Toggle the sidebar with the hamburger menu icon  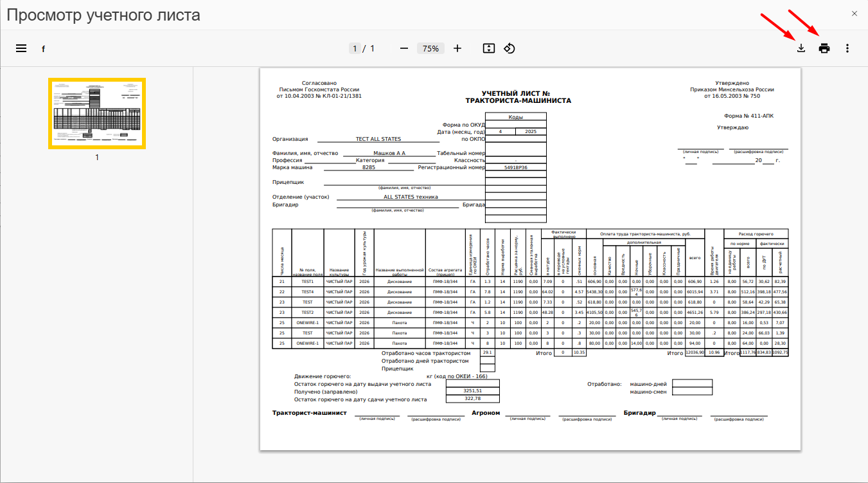(x=21, y=48)
